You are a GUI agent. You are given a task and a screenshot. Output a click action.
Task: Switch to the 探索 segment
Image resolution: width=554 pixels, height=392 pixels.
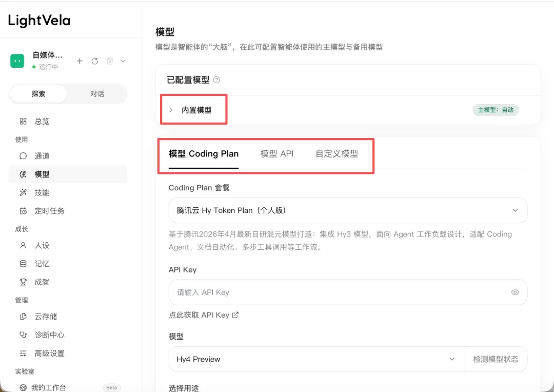click(38, 94)
